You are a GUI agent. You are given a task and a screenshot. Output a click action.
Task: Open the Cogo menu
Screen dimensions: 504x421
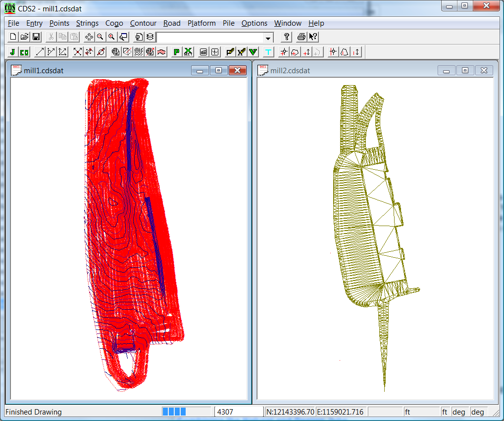pos(114,23)
